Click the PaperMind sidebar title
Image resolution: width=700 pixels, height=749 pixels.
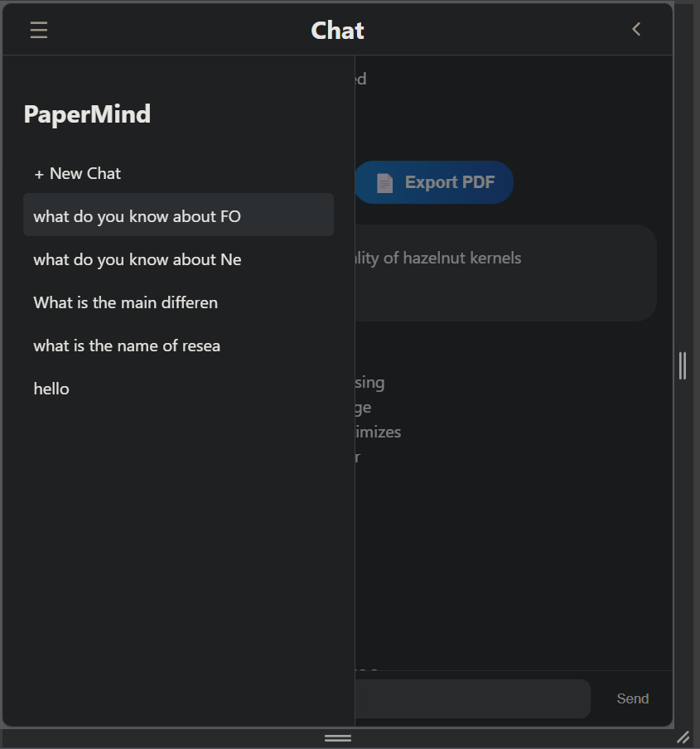[87, 114]
